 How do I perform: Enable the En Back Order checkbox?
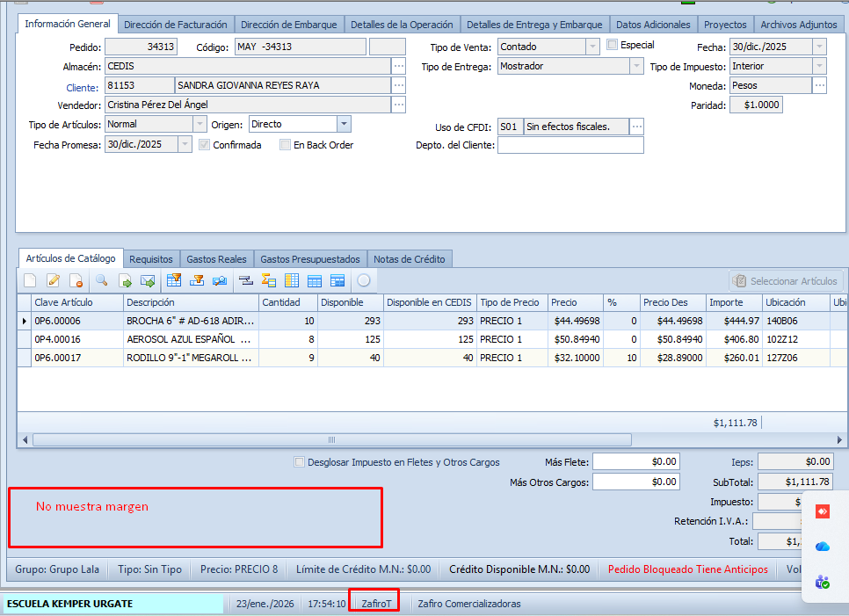coord(285,145)
